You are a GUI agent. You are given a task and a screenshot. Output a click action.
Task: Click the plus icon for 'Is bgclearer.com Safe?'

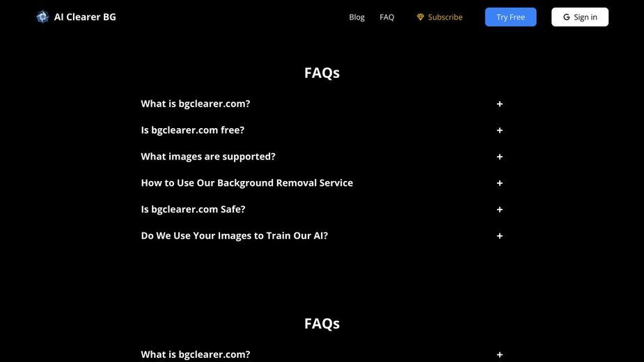499,210
